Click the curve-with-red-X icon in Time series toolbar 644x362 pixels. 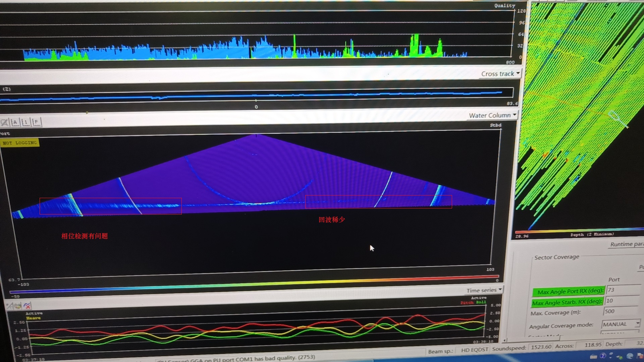(27, 305)
